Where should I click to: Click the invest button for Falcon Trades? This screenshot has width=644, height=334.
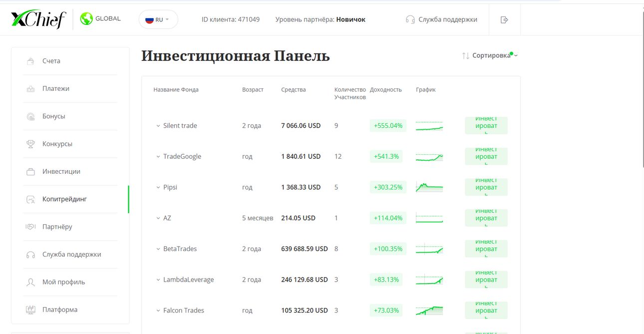(x=486, y=310)
